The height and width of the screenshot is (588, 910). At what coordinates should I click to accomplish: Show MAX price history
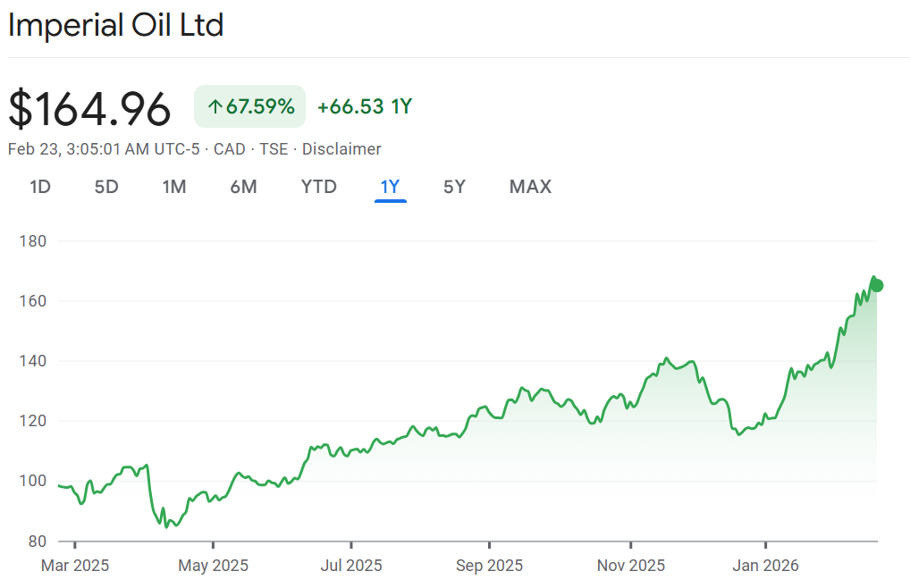(x=530, y=187)
